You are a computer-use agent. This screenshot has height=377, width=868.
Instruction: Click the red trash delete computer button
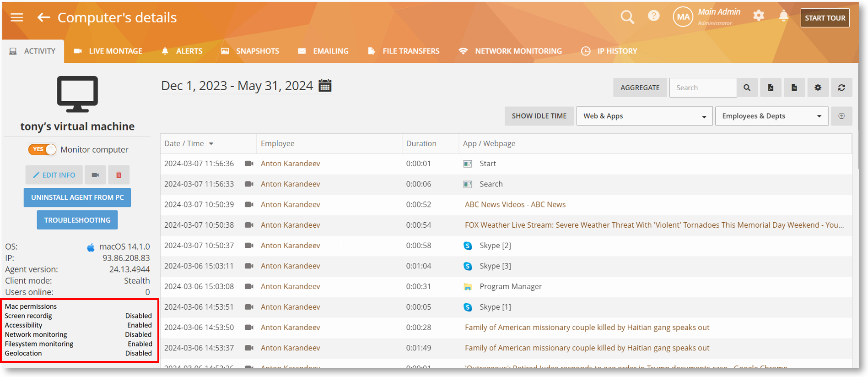point(119,175)
